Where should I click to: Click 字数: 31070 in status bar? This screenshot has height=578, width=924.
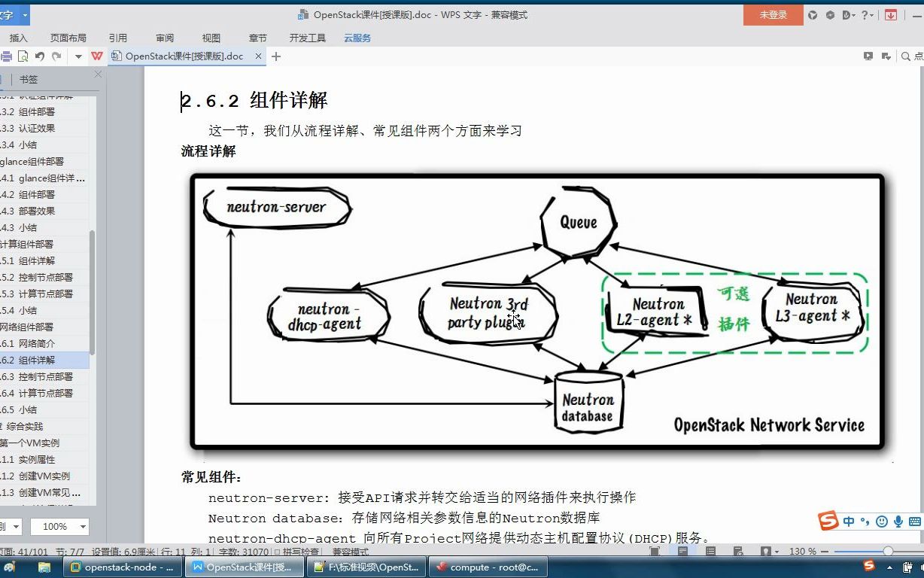tap(243, 552)
